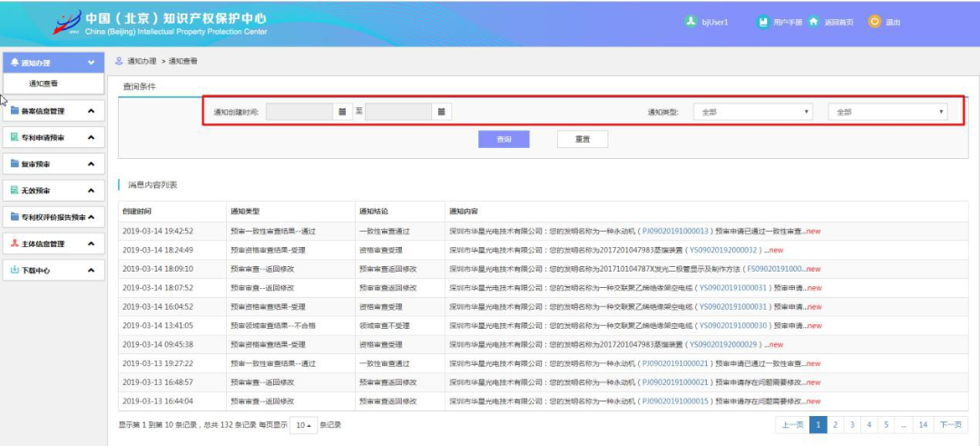Expand the 备案信息管理 sidebar section
980x446 pixels.
(x=91, y=111)
